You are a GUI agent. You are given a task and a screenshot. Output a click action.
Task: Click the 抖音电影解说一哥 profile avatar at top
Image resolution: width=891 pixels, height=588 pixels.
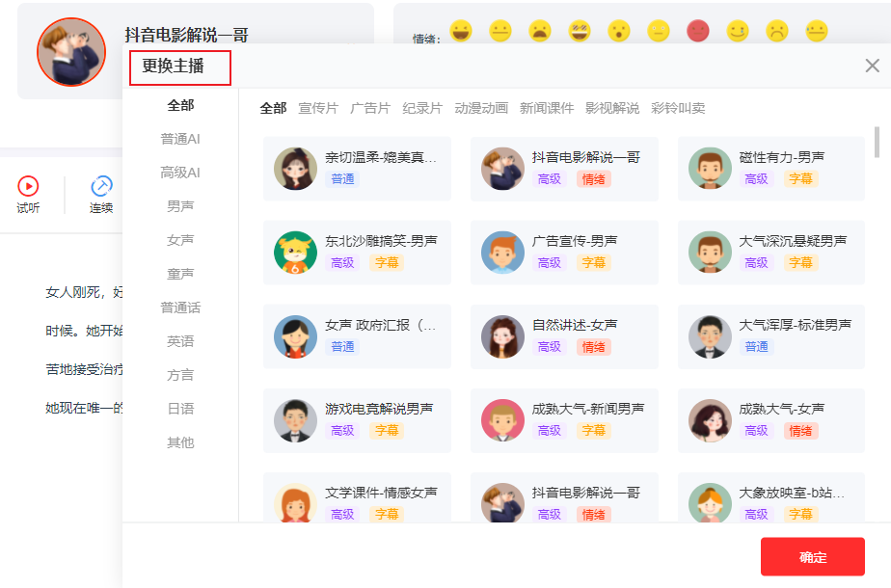(x=70, y=51)
